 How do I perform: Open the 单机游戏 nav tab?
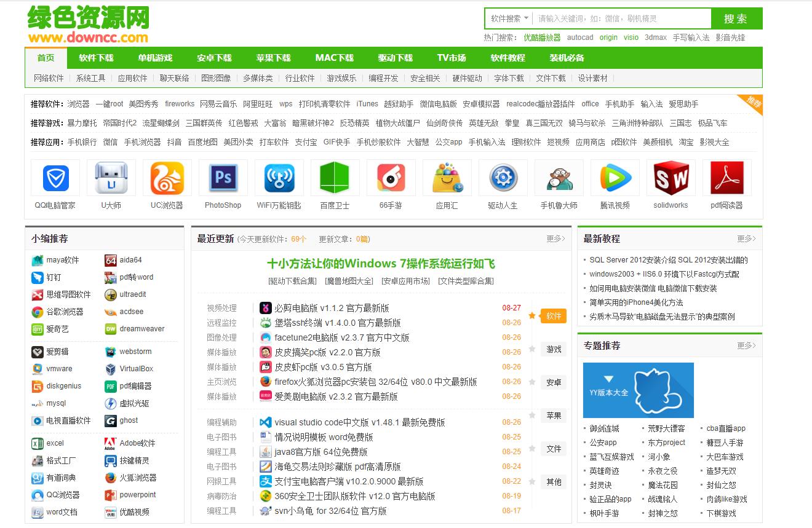pos(156,58)
